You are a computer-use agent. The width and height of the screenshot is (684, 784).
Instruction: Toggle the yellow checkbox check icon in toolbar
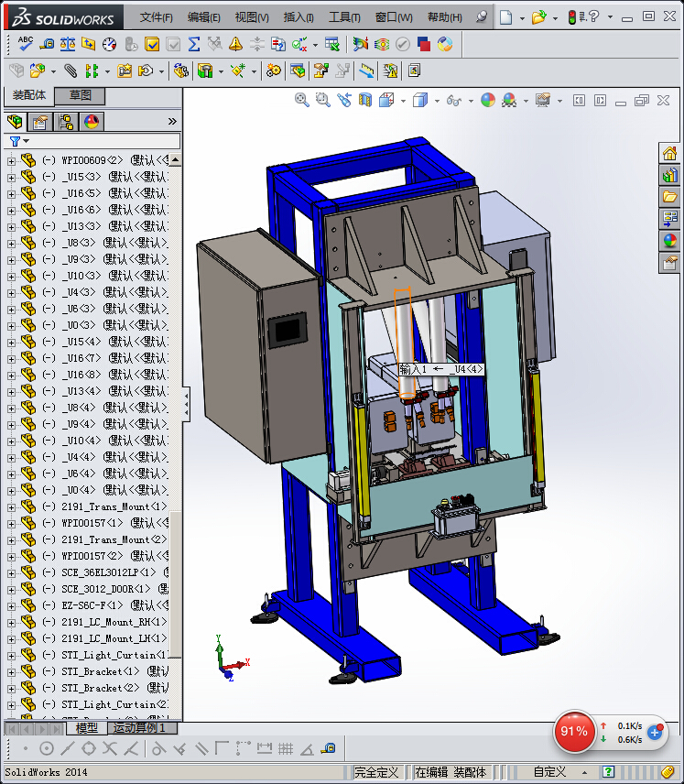click(152, 45)
